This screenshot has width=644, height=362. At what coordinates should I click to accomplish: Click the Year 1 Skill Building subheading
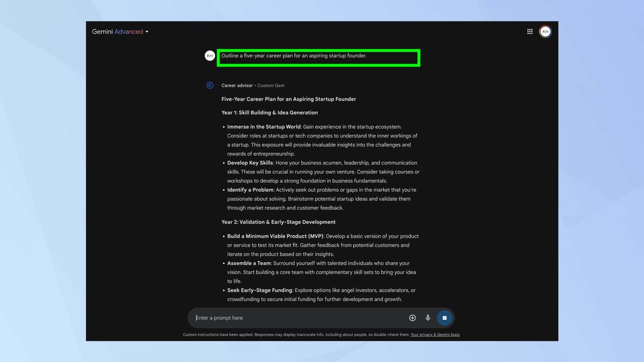(x=269, y=112)
